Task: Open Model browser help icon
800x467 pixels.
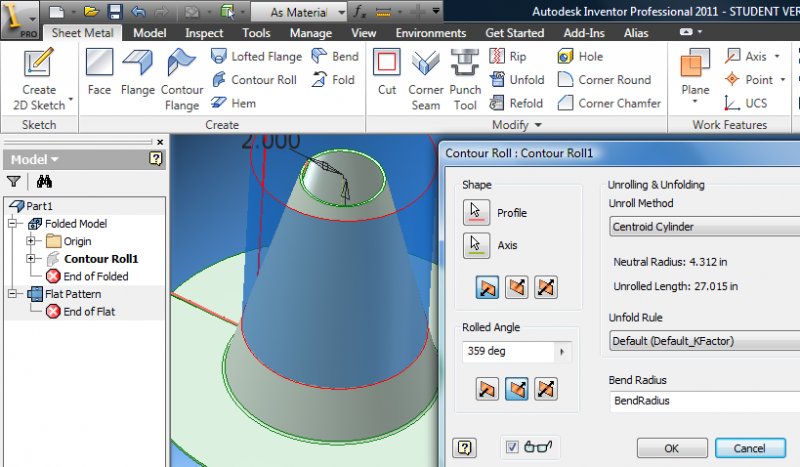Action: [156, 159]
